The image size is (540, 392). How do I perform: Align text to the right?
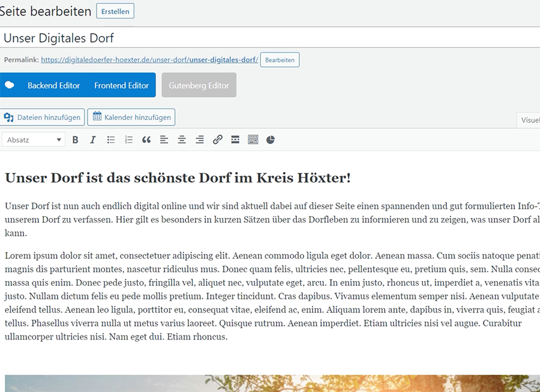point(200,140)
